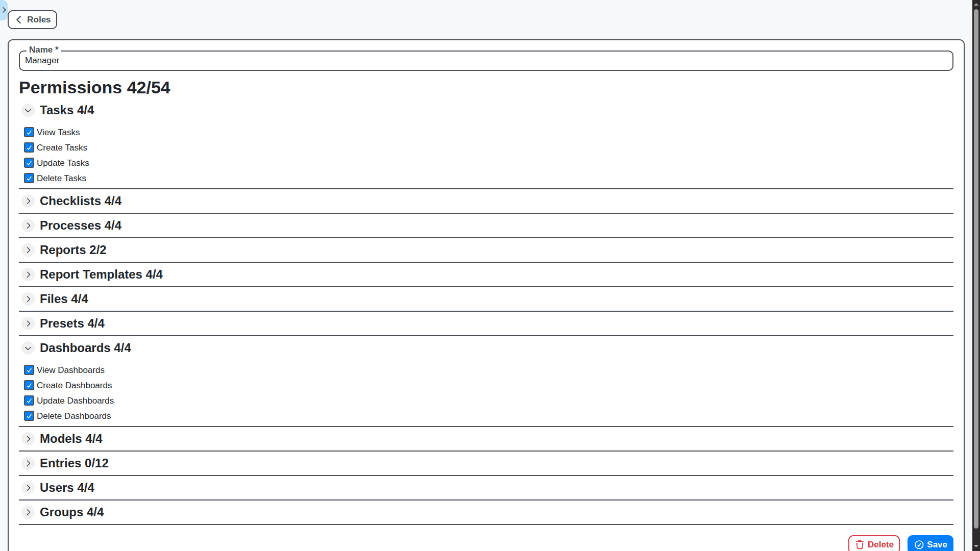Expand the Report Templates section
The width and height of the screenshot is (980, 551).
coord(28,274)
